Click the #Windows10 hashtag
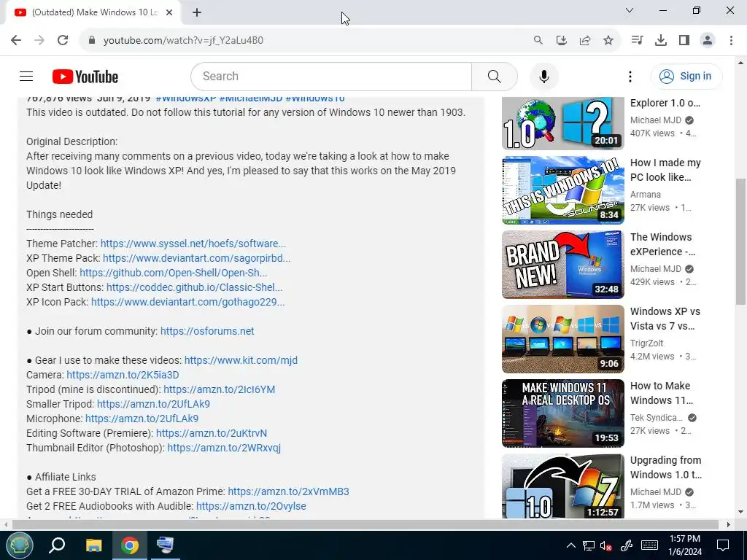 (315, 99)
